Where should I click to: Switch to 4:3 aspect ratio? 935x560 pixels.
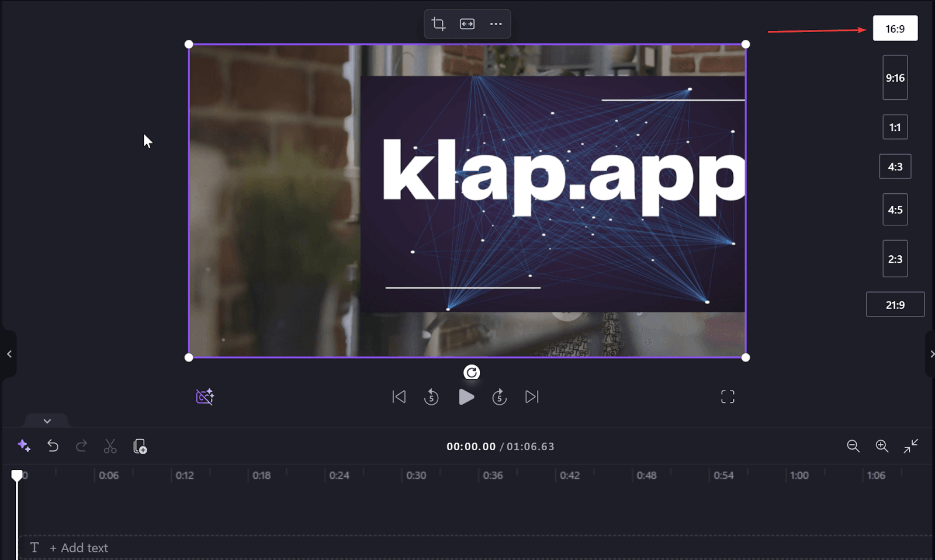(895, 166)
